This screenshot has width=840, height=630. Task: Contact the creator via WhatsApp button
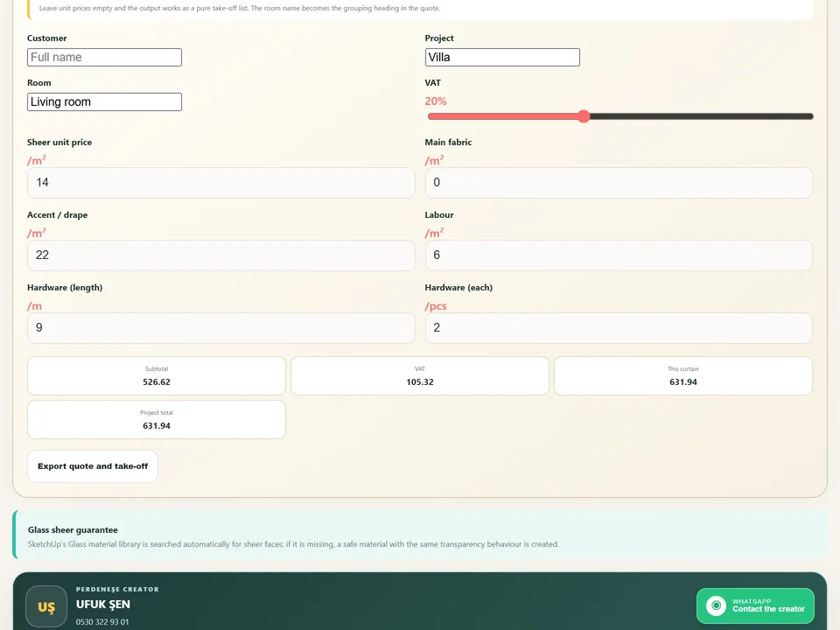pyautogui.click(x=755, y=605)
